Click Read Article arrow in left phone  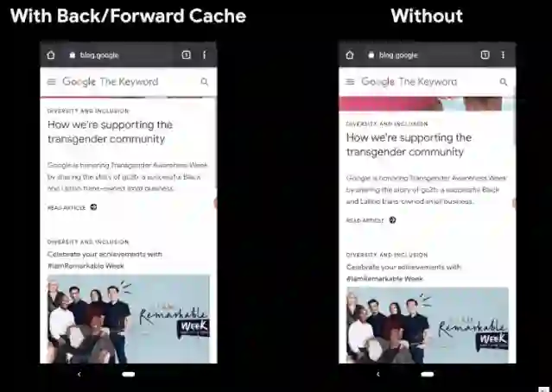[x=93, y=207]
